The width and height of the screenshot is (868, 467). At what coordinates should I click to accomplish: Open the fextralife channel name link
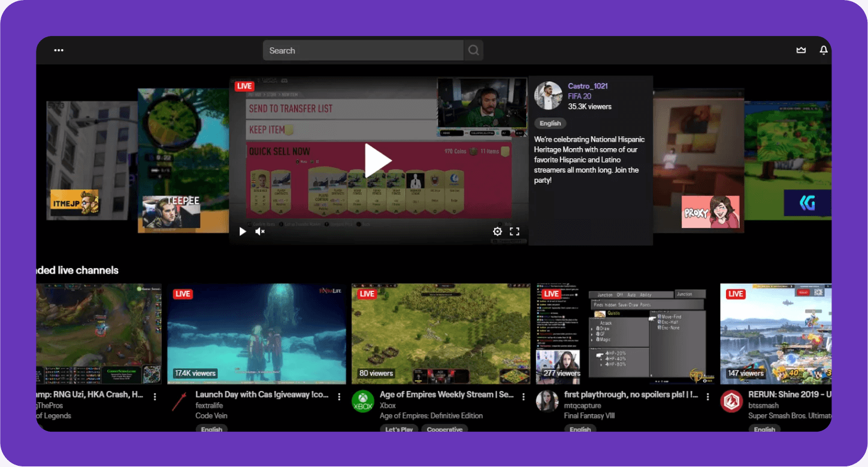209,405
